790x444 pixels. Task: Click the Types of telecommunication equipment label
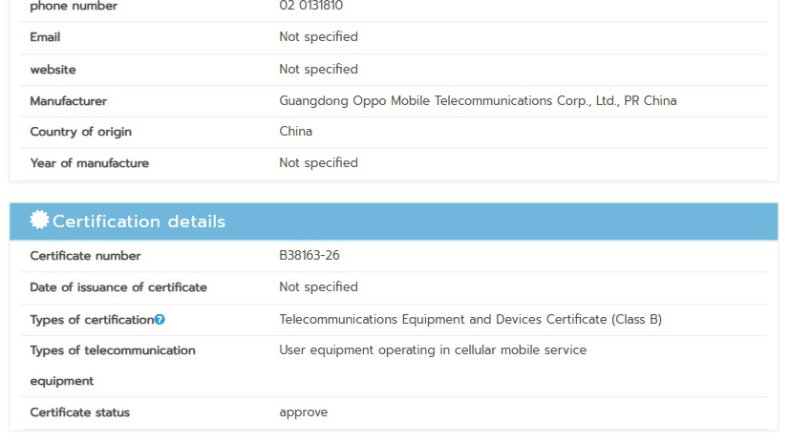tap(112, 351)
